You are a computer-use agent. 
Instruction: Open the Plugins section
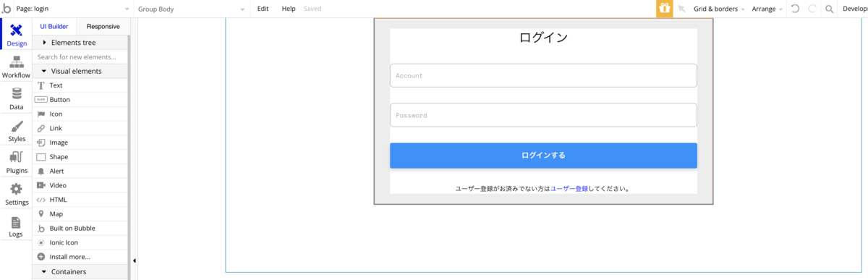coord(16,162)
